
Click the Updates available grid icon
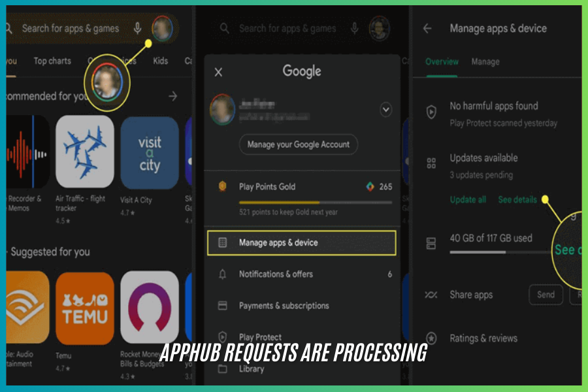click(431, 163)
